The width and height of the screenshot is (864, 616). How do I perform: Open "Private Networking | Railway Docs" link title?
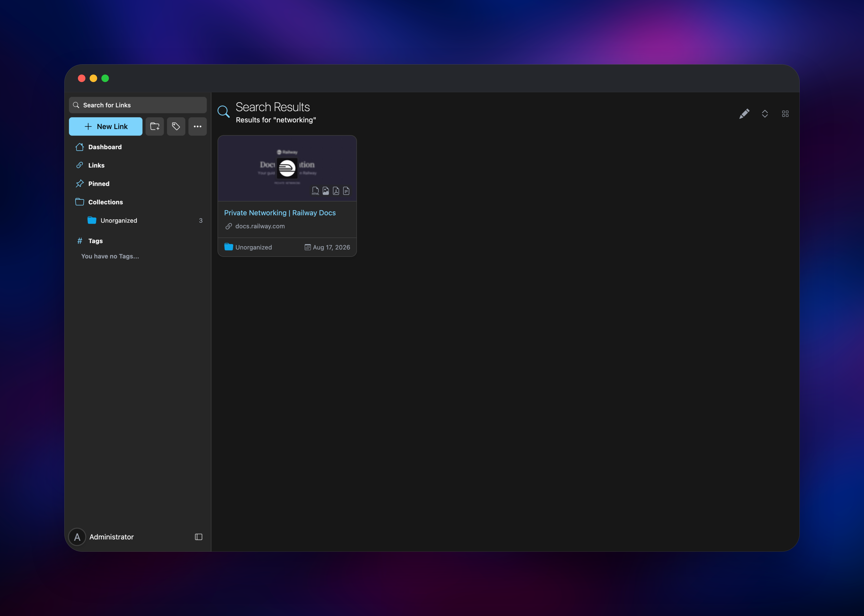[280, 213]
